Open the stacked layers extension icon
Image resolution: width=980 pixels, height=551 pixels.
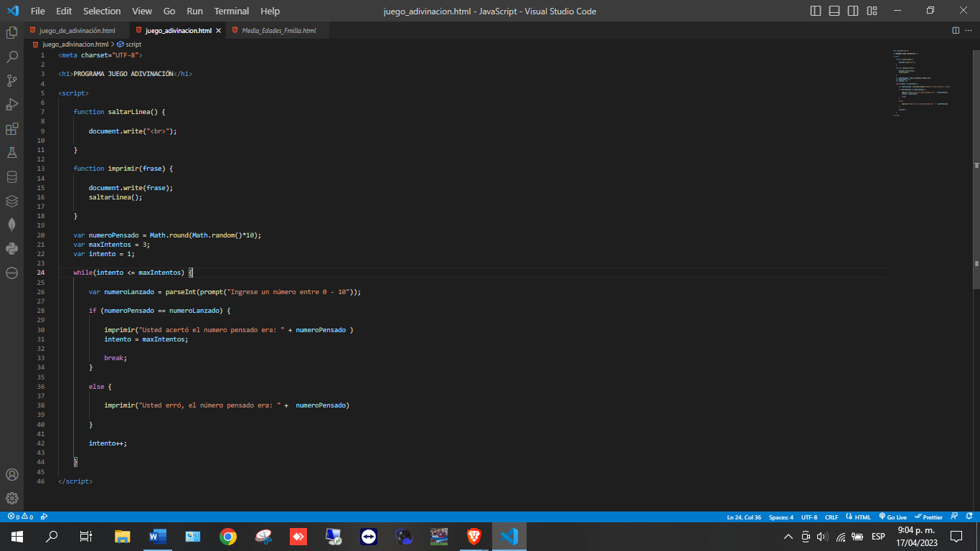(x=11, y=201)
